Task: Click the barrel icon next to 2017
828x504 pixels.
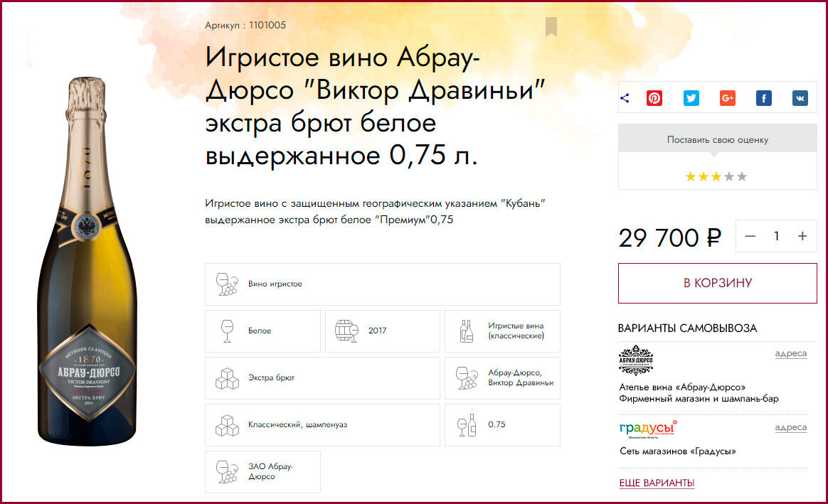Action: click(346, 331)
